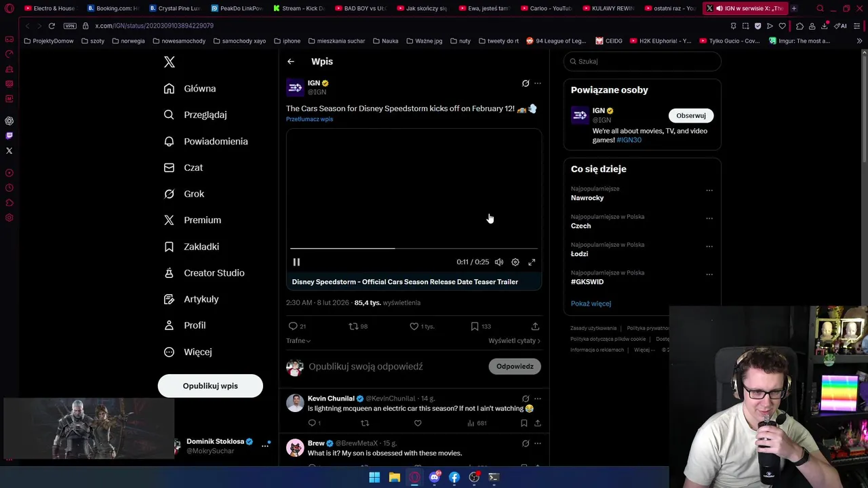Like Kevin Chunilal's comment

coord(418,424)
